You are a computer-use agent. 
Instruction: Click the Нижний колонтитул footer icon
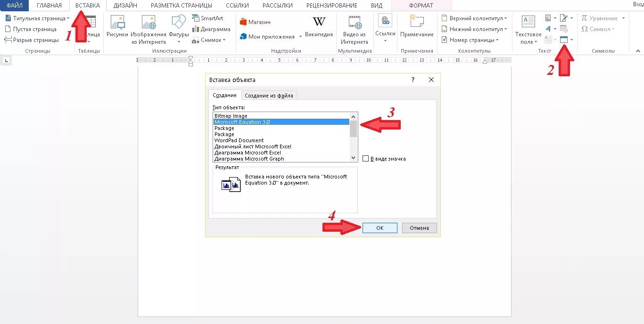pyautogui.click(x=445, y=29)
